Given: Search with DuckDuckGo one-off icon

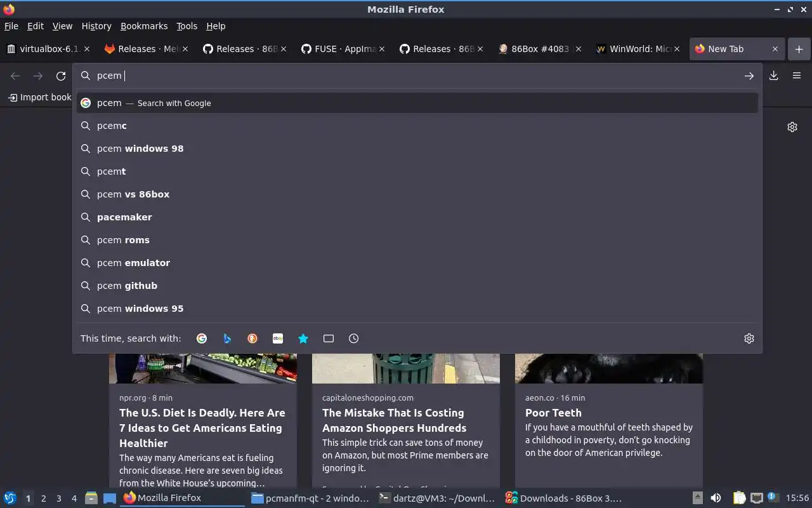Looking at the screenshot, I should (x=252, y=338).
